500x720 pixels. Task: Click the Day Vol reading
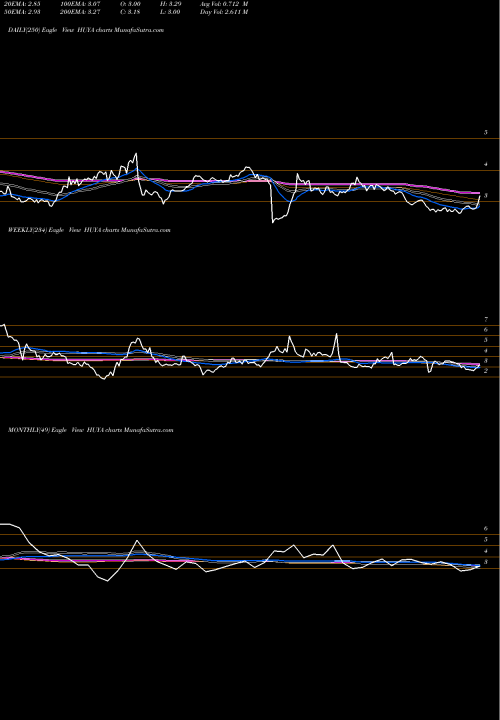[224, 12]
